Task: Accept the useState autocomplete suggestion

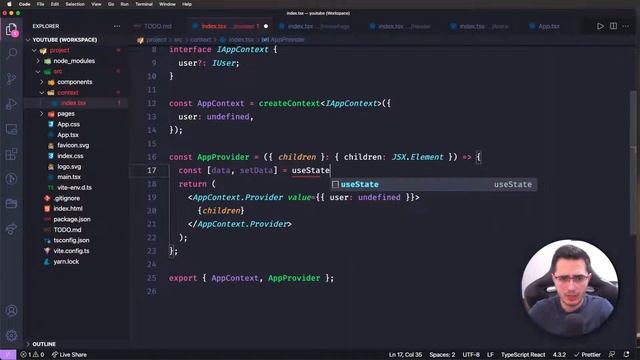Action: (434, 184)
